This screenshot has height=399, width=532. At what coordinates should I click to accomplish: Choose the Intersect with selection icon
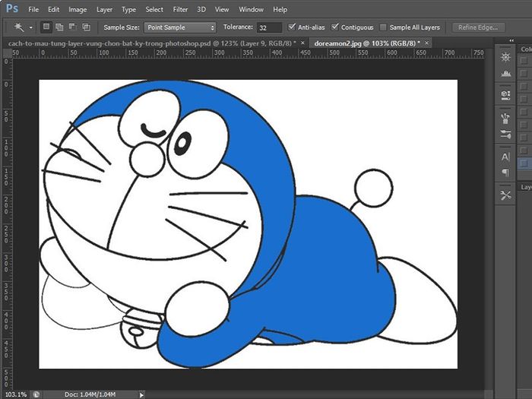[86, 27]
